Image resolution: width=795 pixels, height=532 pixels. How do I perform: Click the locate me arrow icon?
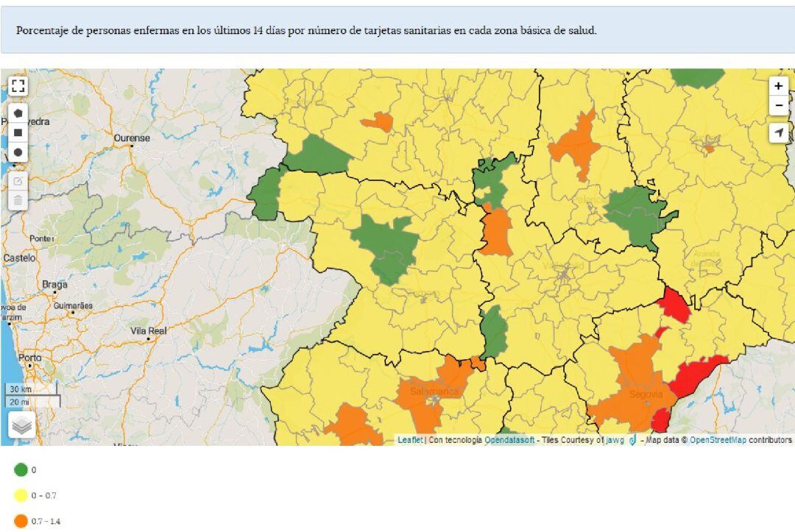pos(779,132)
